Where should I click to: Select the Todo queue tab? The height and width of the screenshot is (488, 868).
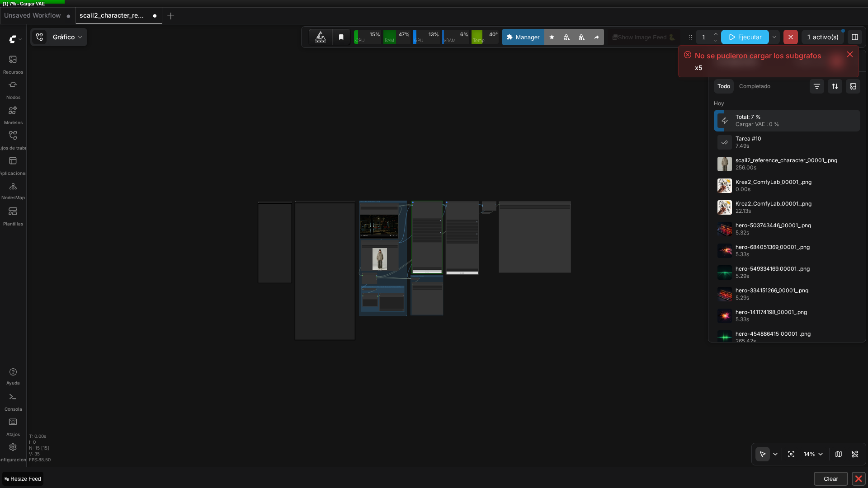coord(723,86)
